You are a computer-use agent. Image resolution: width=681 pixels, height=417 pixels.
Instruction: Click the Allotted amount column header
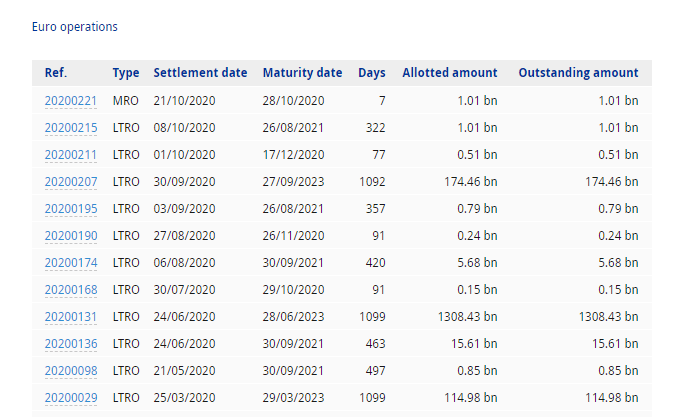click(449, 73)
